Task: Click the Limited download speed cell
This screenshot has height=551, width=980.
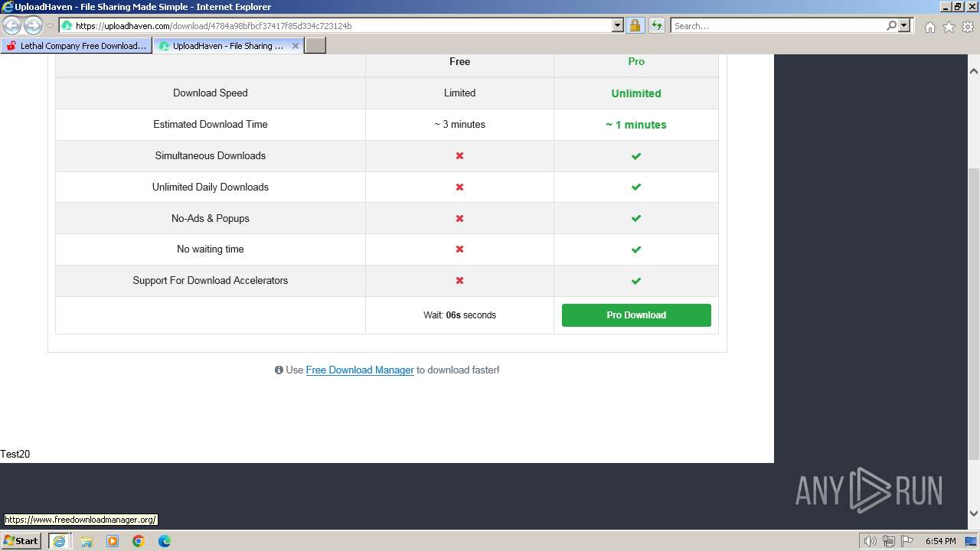Action: (459, 93)
